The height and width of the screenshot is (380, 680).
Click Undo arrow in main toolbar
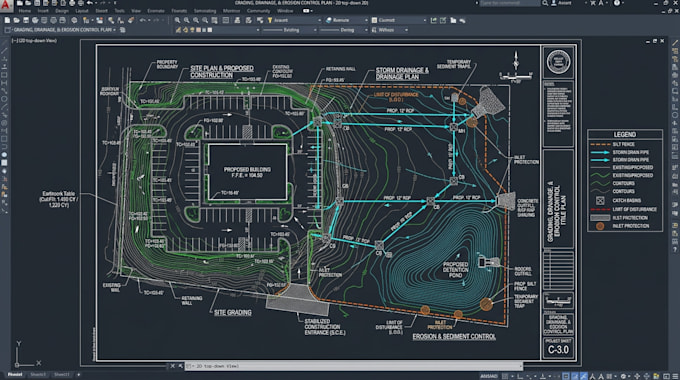pos(143,20)
